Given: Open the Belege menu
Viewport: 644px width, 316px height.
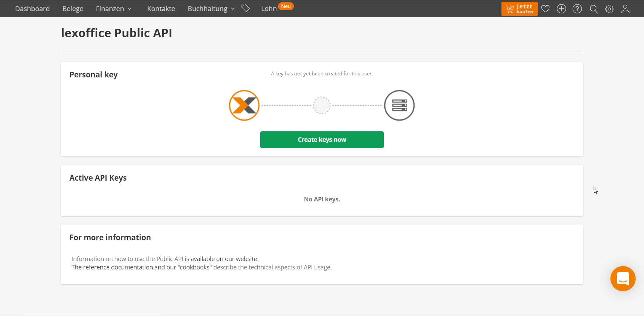Looking at the screenshot, I should click(73, 9).
